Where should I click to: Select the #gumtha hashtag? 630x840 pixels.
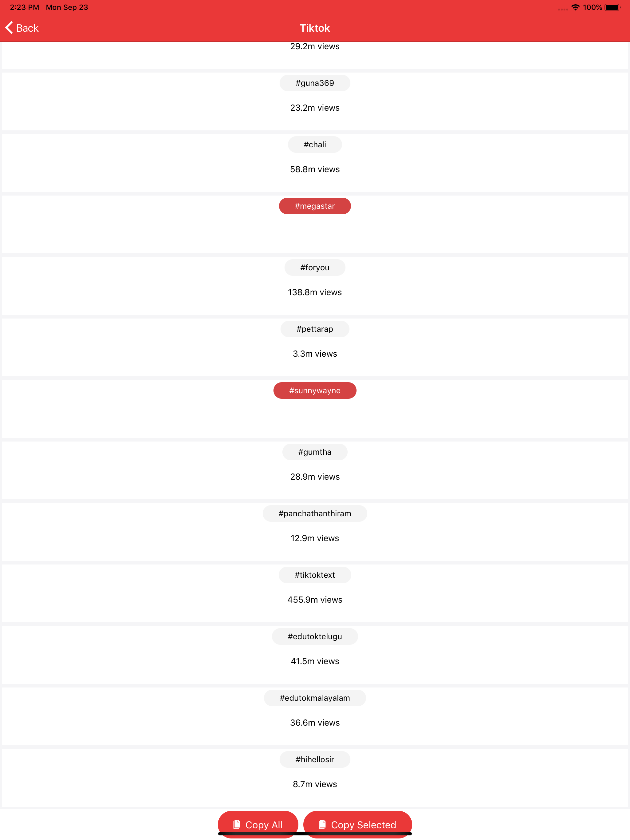(x=315, y=452)
